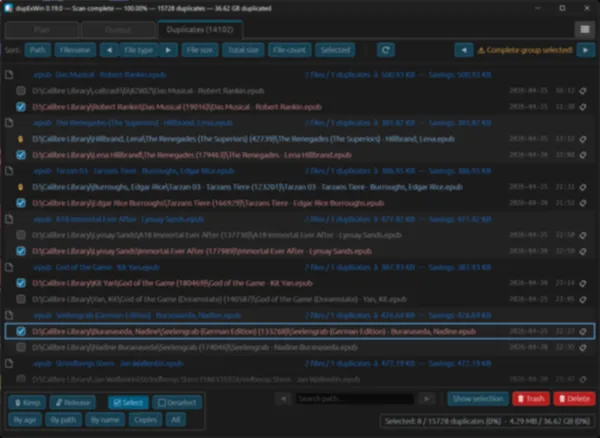Sort duplicates by Total size

243,50
